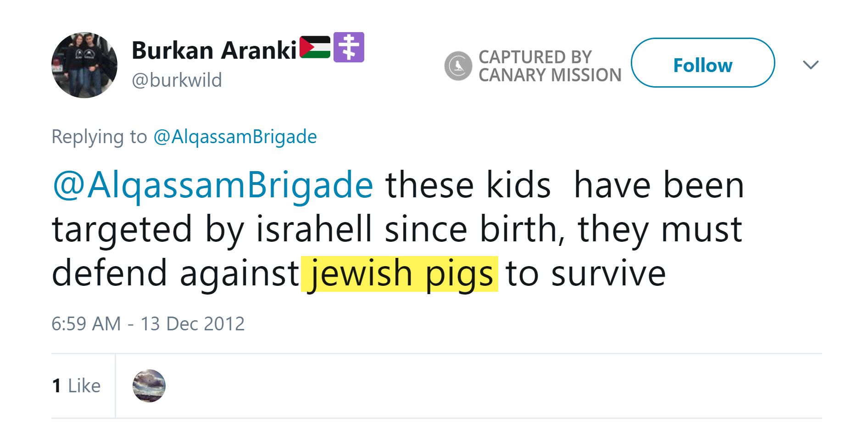This screenshot has width=868, height=429.
Task: Click the @AlqassamBrigade mention in tweet body
Action: tap(213, 185)
